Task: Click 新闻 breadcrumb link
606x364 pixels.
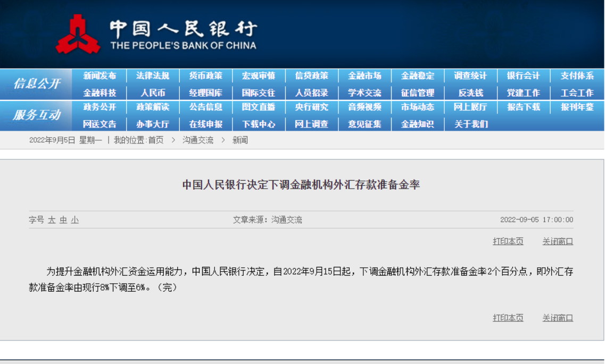Action: pyautogui.click(x=240, y=140)
